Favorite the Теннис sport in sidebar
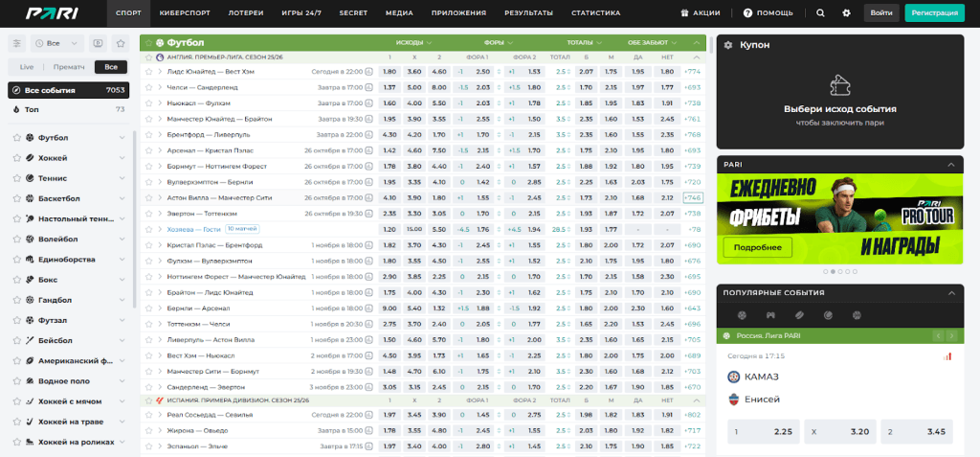980x457 pixels. click(17, 178)
